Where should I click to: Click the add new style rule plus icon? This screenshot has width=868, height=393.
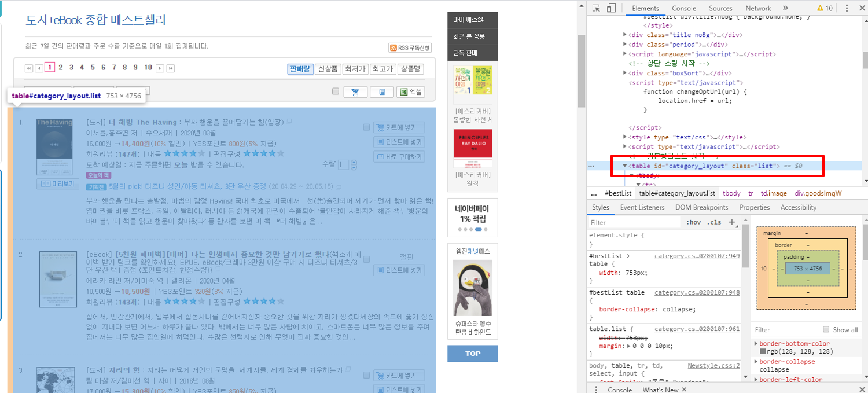pos(731,222)
